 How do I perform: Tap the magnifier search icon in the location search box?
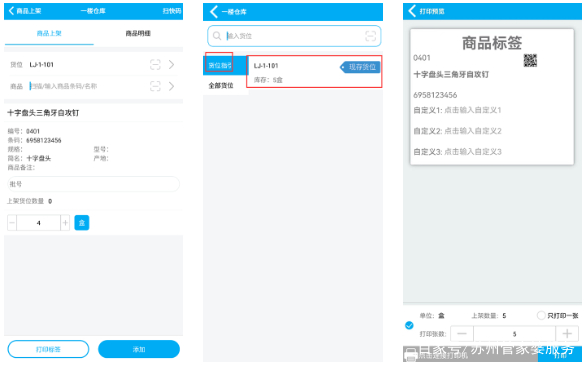[217, 36]
